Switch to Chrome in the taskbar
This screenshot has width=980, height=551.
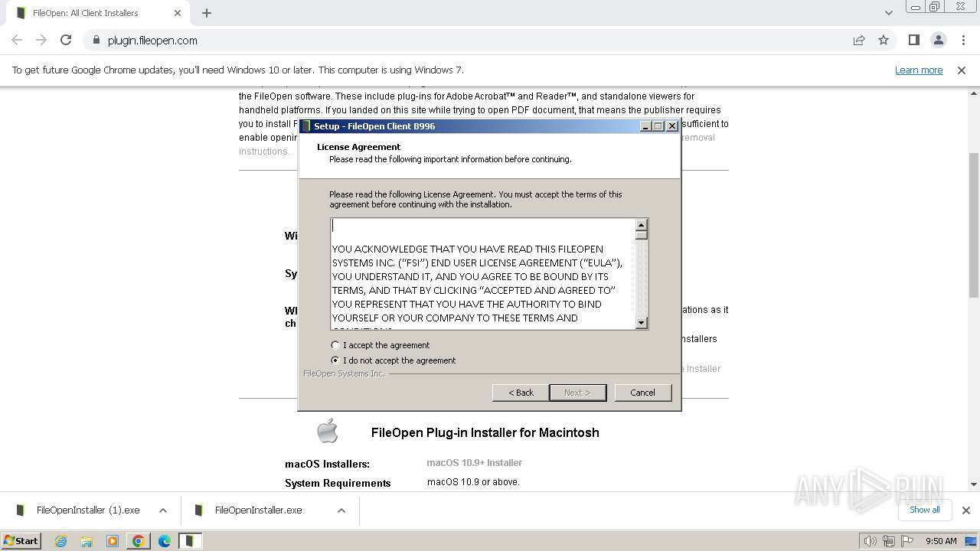tap(139, 541)
